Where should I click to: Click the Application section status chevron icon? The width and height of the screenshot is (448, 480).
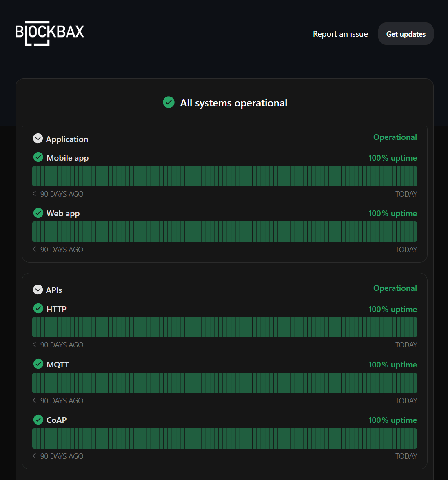pyautogui.click(x=38, y=138)
